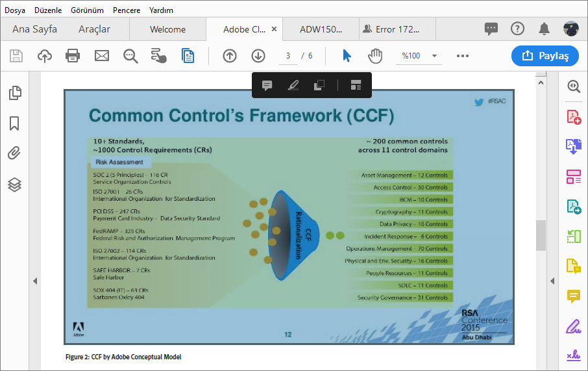
Task: Click the save file floppy icon
Action: tap(16, 56)
